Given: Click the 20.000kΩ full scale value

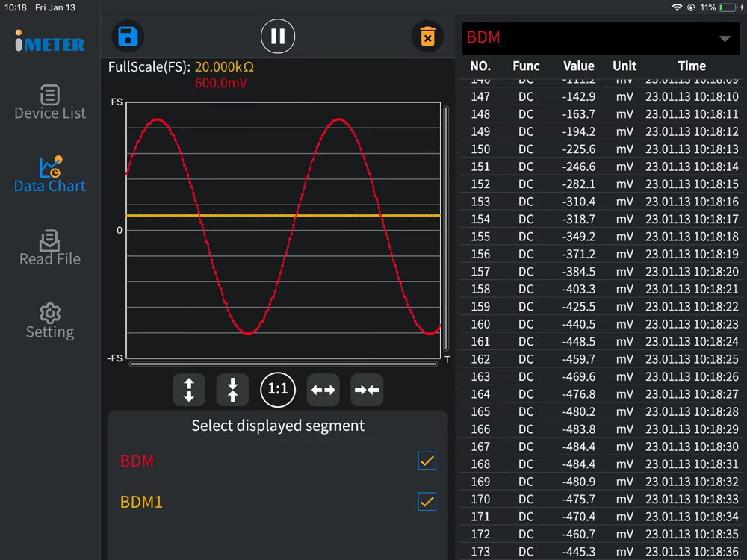Looking at the screenshot, I should click(x=224, y=67).
